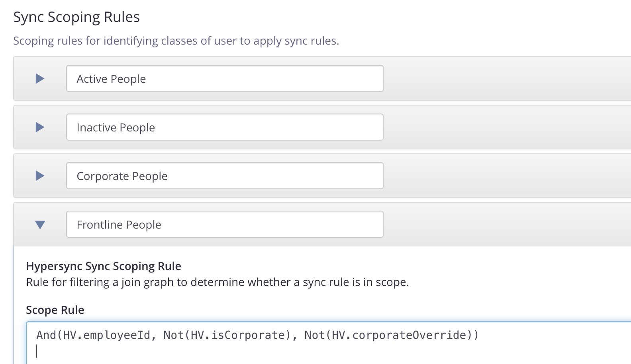
Task: Click blank area of Inactive People header bar
Action: click(x=506, y=127)
